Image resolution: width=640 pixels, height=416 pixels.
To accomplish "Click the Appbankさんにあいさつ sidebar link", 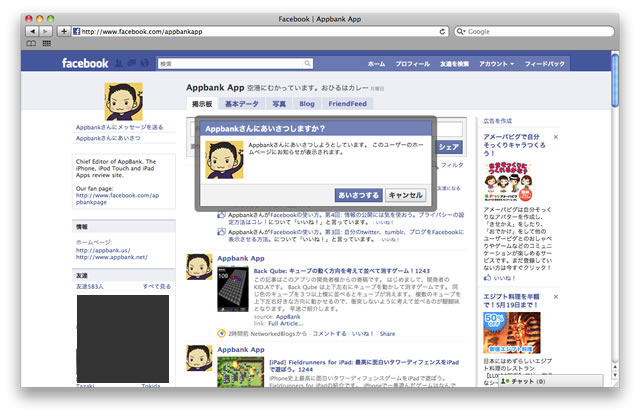I will pos(108,138).
